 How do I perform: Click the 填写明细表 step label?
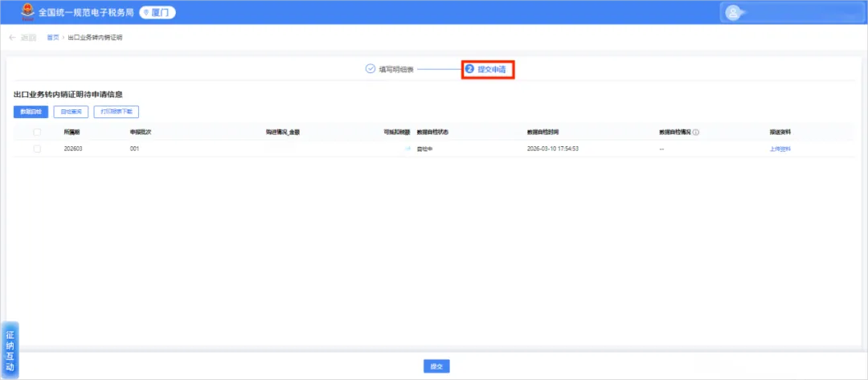(x=396, y=69)
